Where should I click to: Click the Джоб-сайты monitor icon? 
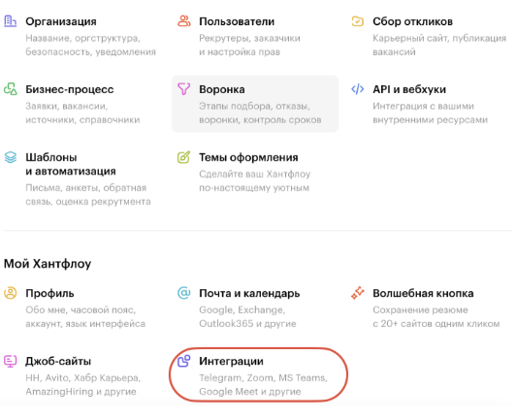[11, 361]
